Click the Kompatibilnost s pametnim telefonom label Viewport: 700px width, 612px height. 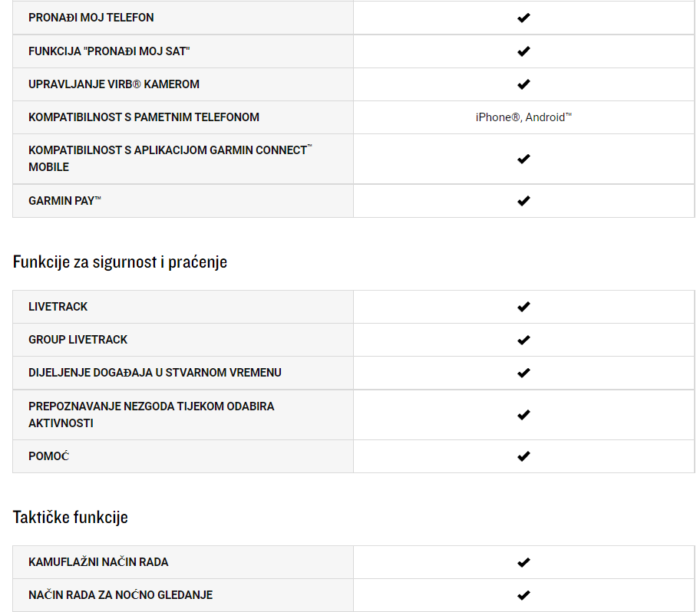point(144,117)
